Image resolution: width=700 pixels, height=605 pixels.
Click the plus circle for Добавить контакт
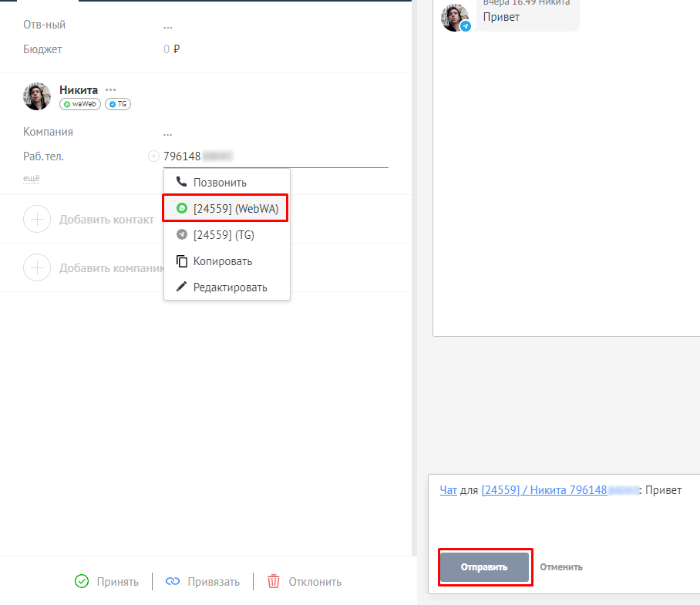coord(36,219)
